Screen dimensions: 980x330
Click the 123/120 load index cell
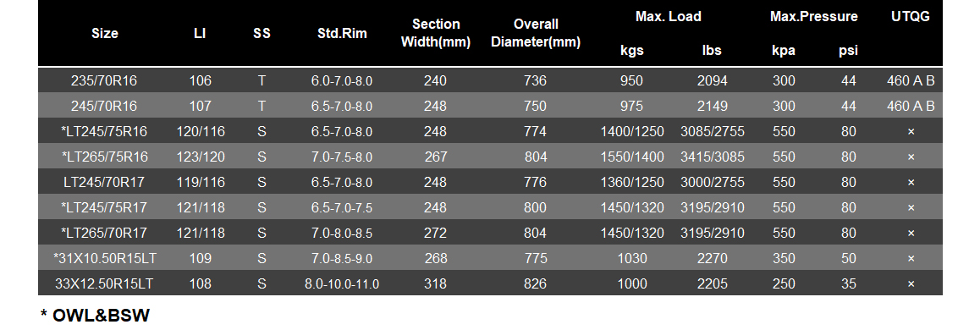[200, 157]
